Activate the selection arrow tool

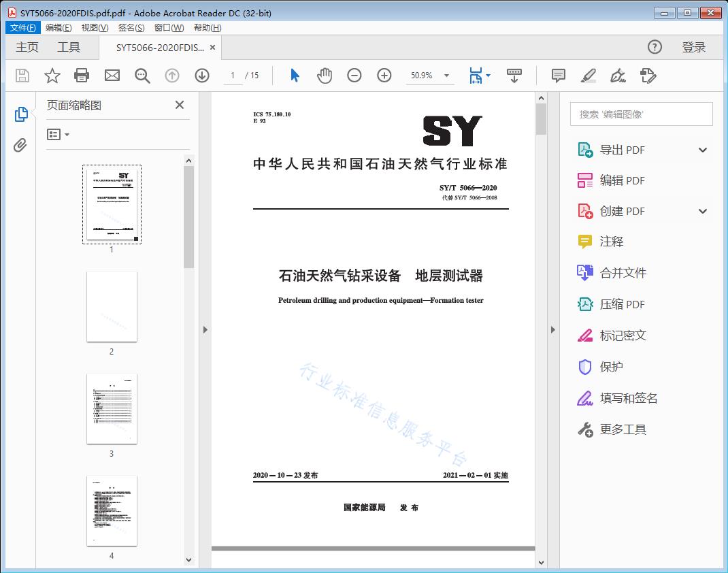click(x=295, y=76)
